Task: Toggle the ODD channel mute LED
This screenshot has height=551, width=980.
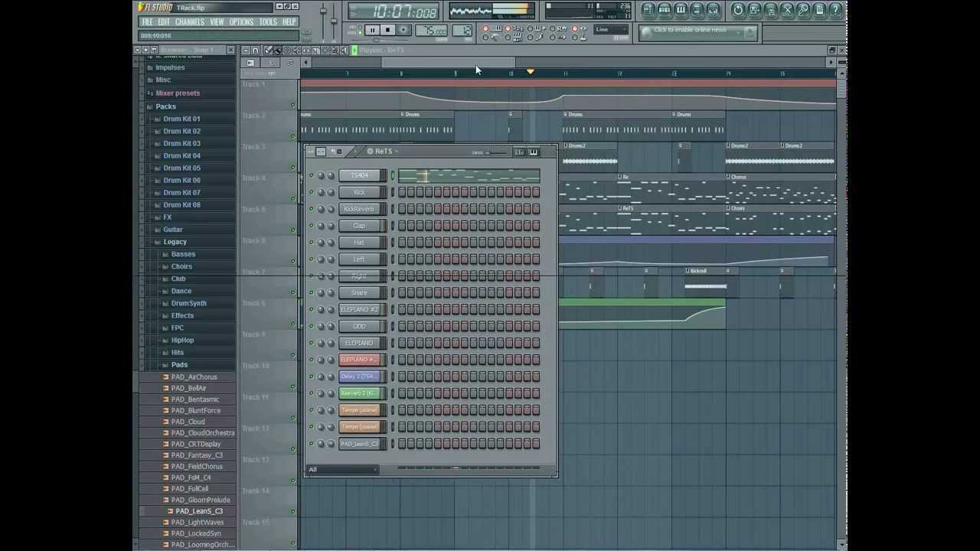Action: click(x=312, y=327)
